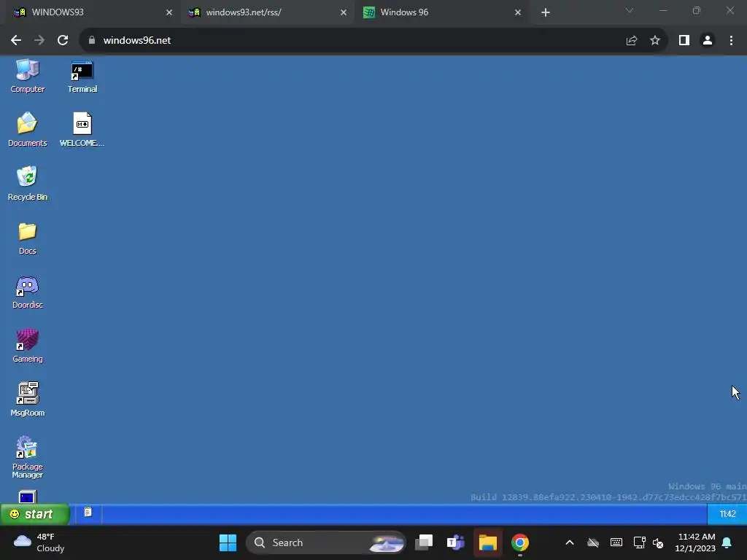Open the Computer desktop icon

[27, 76]
